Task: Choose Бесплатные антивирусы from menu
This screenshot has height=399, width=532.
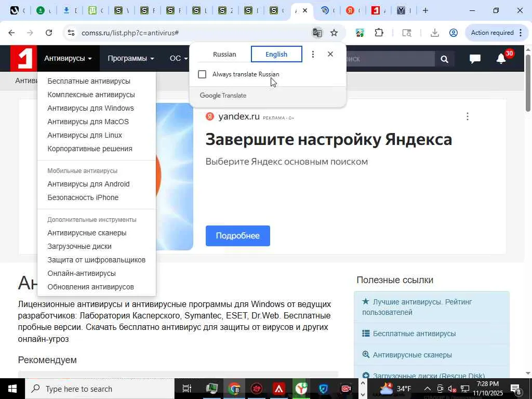Action: pos(89,81)
